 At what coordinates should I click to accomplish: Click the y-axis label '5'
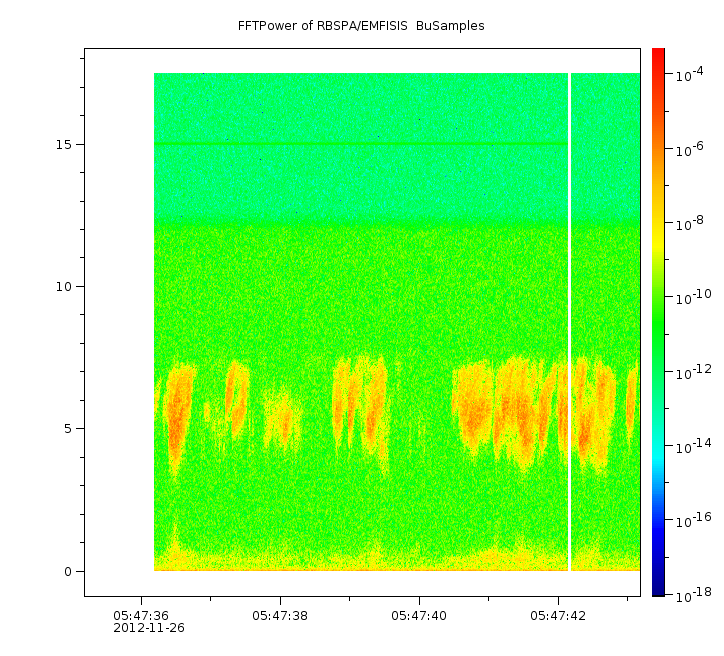click(68, 429)
